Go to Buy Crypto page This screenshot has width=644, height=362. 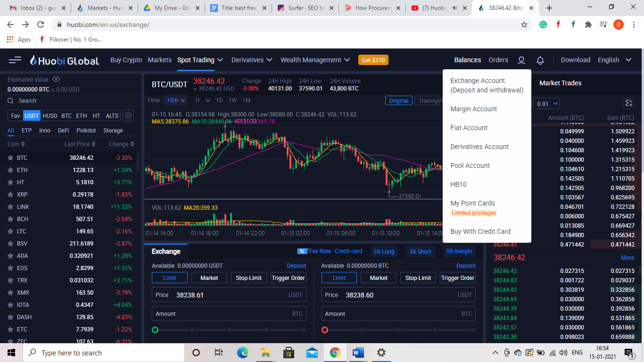pyautogui.click(x=126, y=60)
